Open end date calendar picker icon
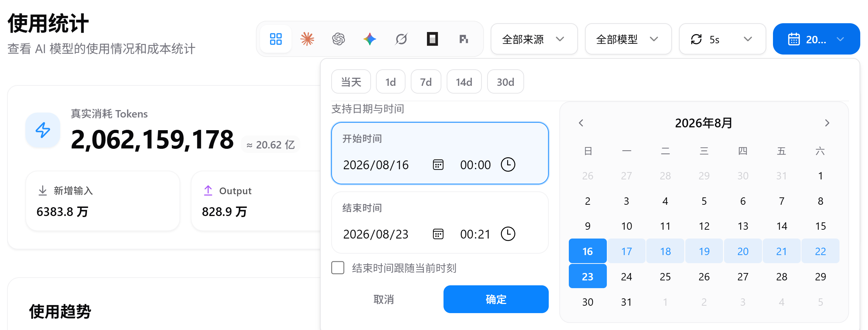This screenshot has width=868, height=330. 438,234
